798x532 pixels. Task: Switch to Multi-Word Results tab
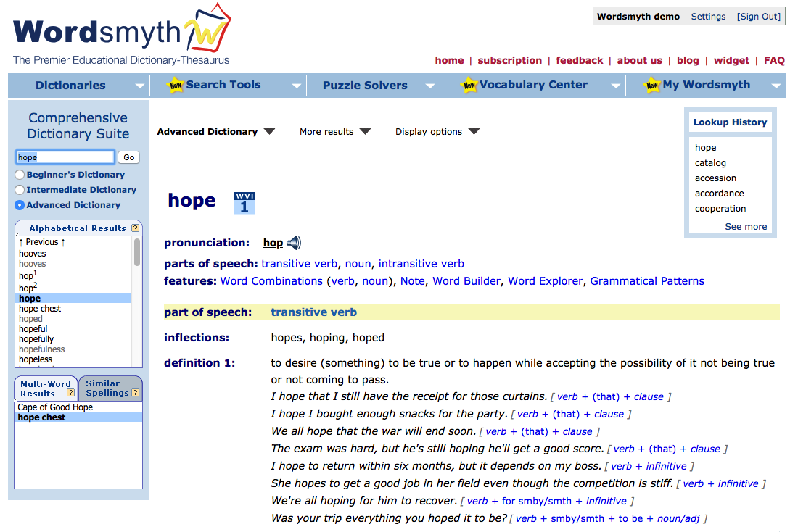tap(46, 388)
